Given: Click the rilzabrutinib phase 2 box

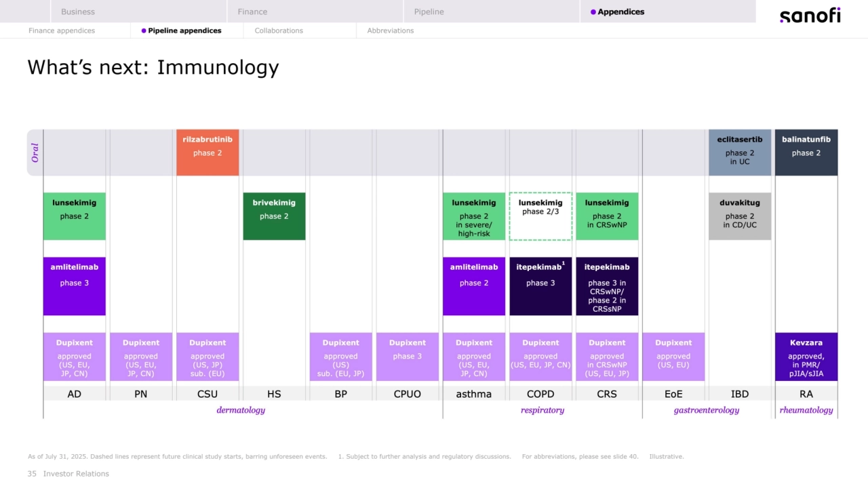Looking at the screenshot, I should click(x=208, y=152).
